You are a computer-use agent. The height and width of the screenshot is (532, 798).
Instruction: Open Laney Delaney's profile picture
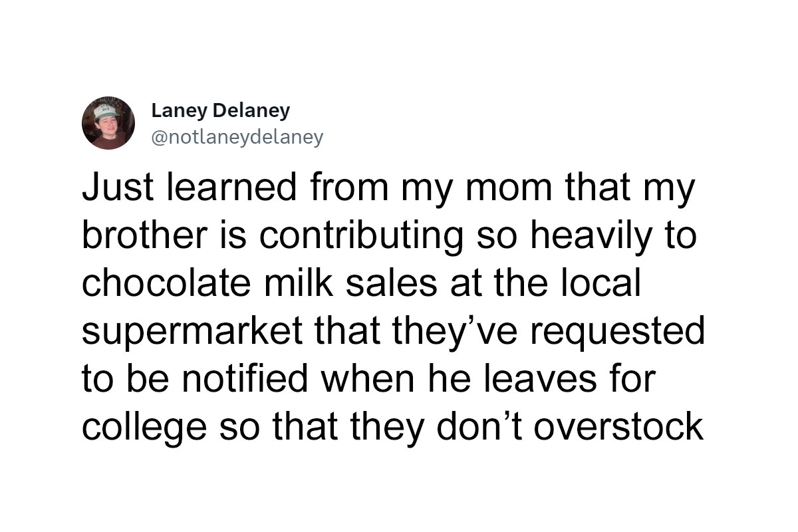tap(108, 123)
